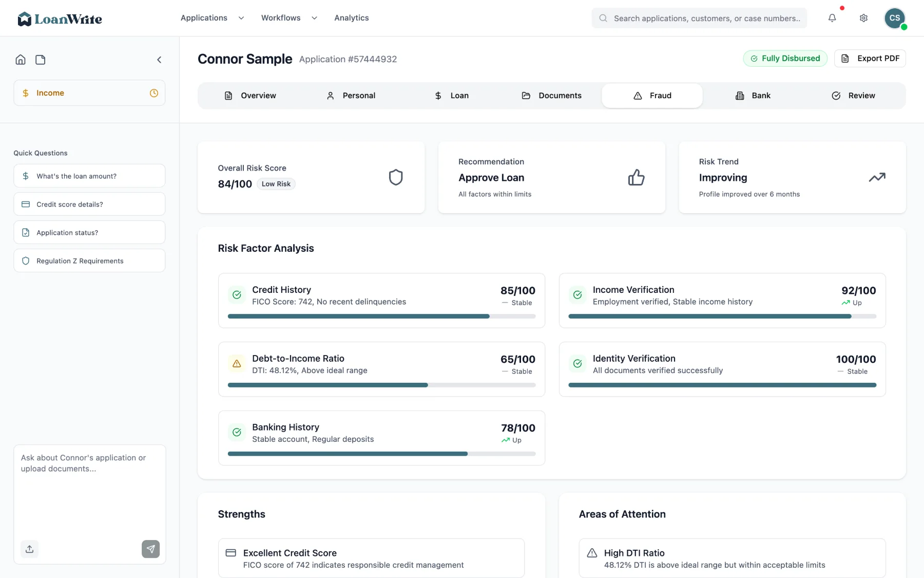Click the Excellent Credit Score card icon

[x=231, y=553]
